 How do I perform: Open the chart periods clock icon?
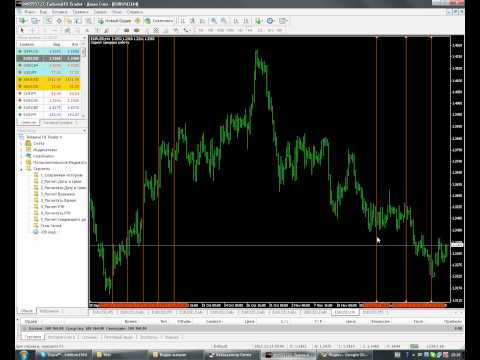coord(270,21)
